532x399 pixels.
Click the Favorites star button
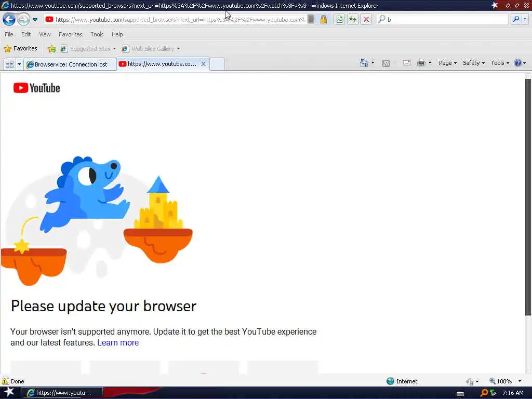tap(20, 48)
